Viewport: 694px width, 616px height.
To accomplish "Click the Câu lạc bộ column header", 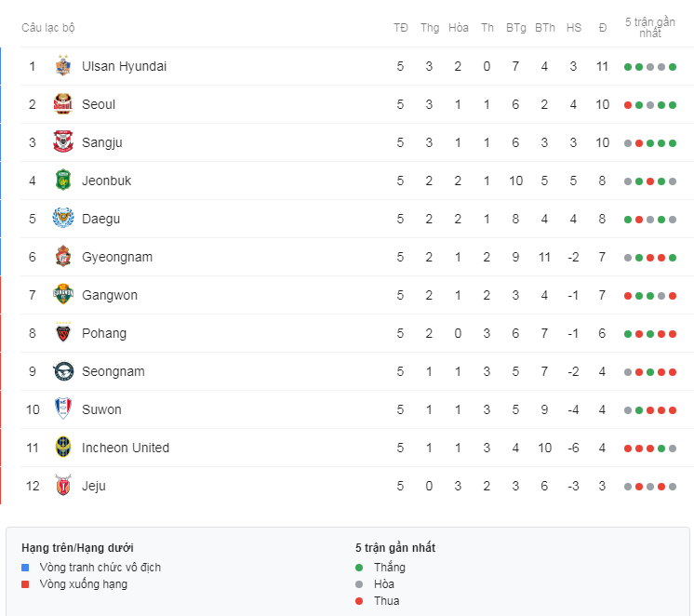I will (x=47, y=28).
